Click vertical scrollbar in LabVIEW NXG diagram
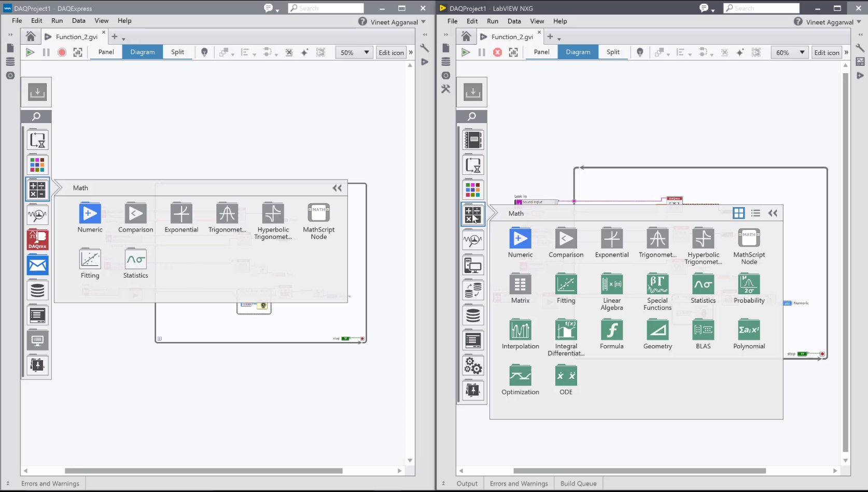Image resolution: width=868 pixels, height=492 pixels. click(x=846, y=262)
